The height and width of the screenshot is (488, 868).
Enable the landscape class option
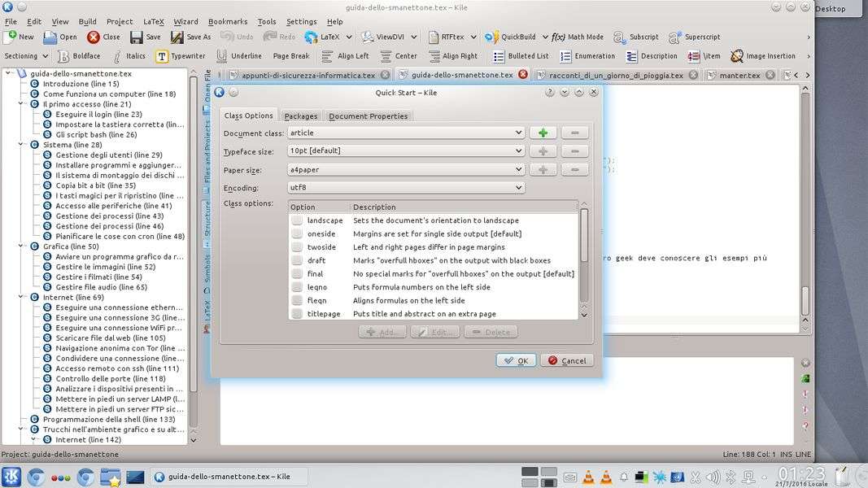click(x=298, y=220)
